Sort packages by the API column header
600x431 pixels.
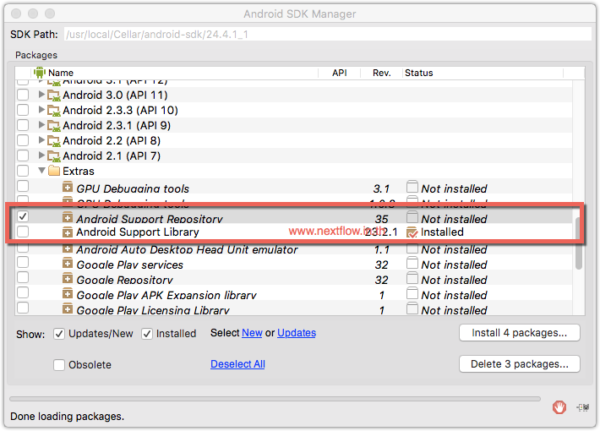click(x=339, y=73)
